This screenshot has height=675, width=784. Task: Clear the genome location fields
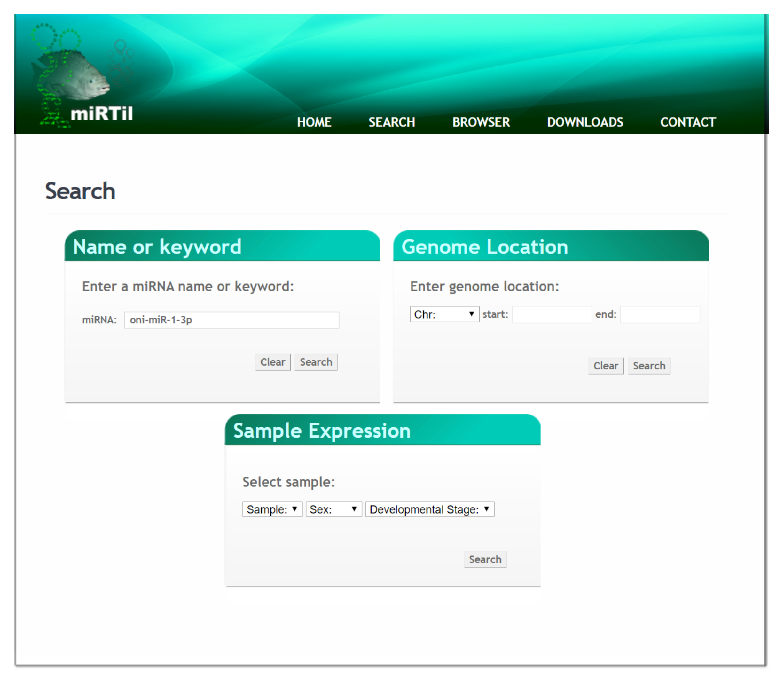point(605,366)
